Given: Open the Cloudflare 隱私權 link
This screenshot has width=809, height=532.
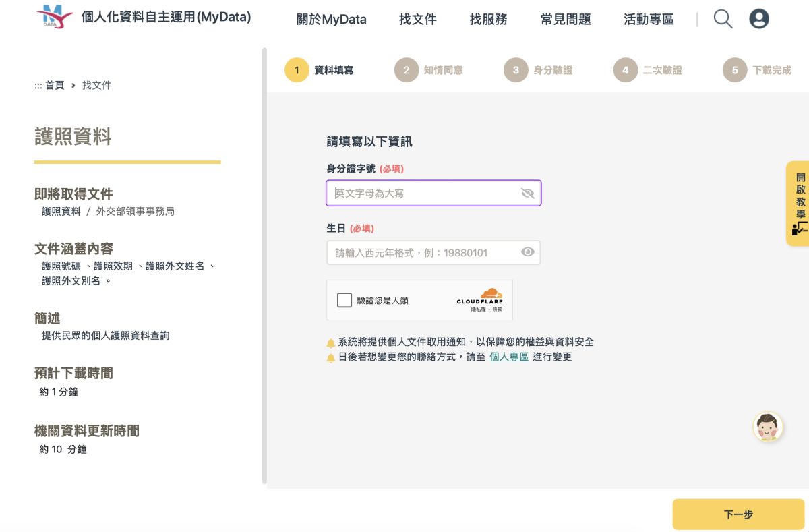Looking at the screenshot, I should [478, 309].
